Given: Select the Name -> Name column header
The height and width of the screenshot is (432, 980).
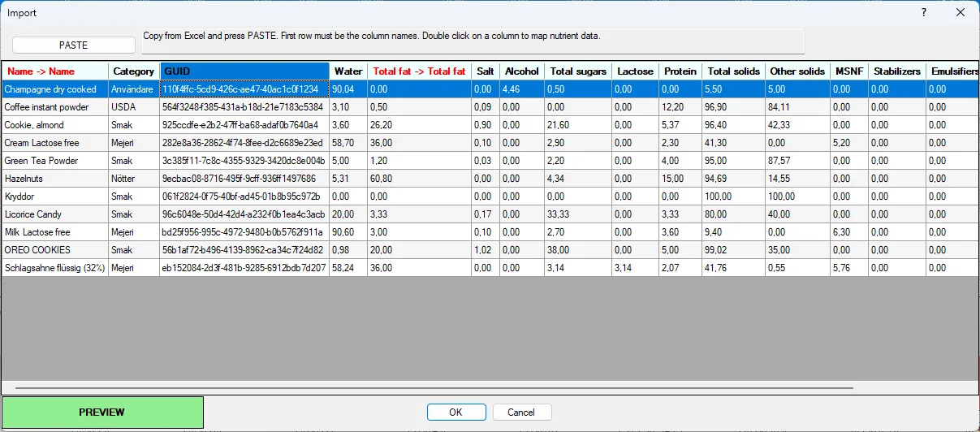Looking at the screenshot, I should pyautogui.click(x=54, y=71).
